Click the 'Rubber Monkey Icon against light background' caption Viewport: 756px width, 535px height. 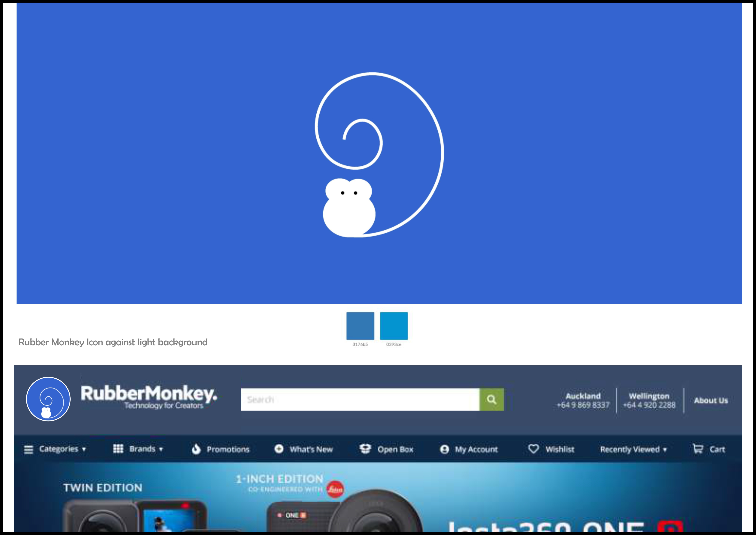[113, 342]
